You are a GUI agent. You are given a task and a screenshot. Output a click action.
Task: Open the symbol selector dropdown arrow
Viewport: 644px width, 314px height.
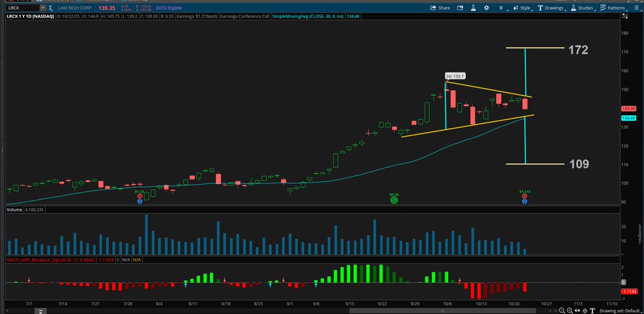click(x=42, y=8)
